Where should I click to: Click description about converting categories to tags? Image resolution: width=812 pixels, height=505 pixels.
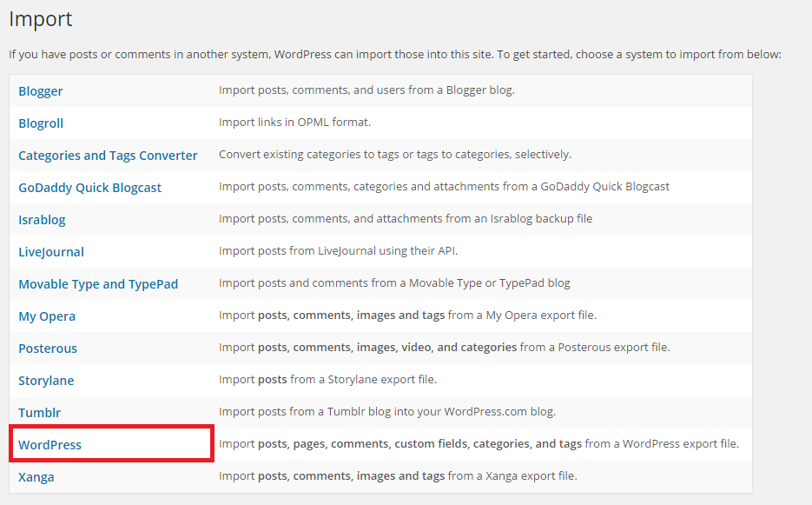tap(395, 155)
